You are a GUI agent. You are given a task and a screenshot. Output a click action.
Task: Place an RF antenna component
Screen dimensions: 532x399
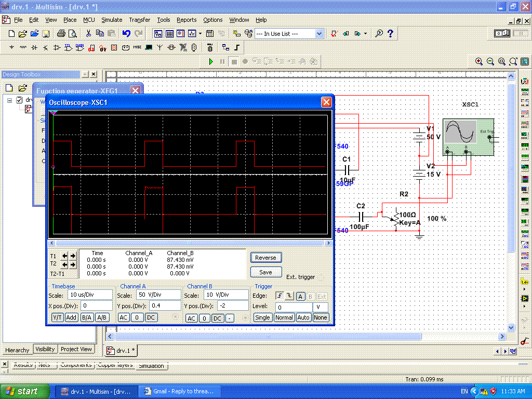click(x=160, y=47)
